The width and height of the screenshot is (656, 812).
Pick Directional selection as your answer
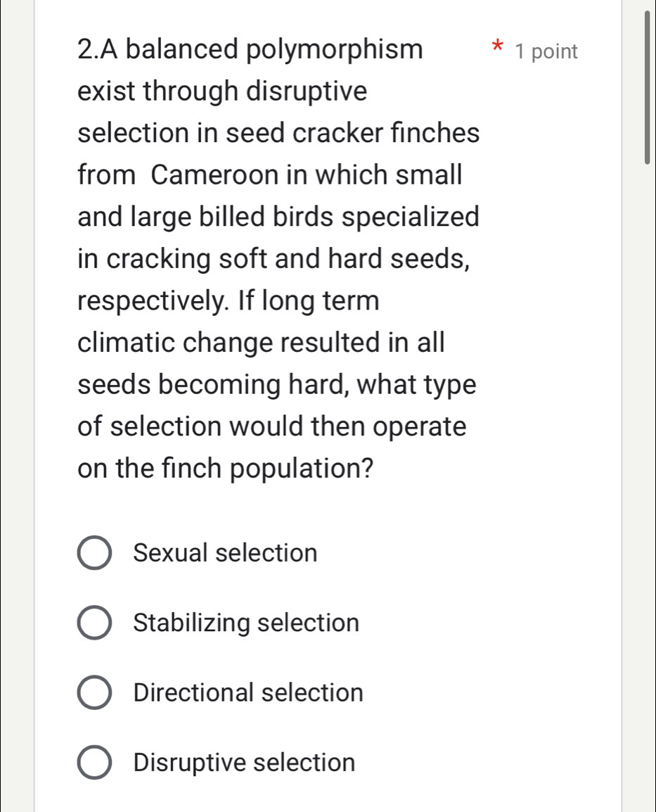[94, 692]
